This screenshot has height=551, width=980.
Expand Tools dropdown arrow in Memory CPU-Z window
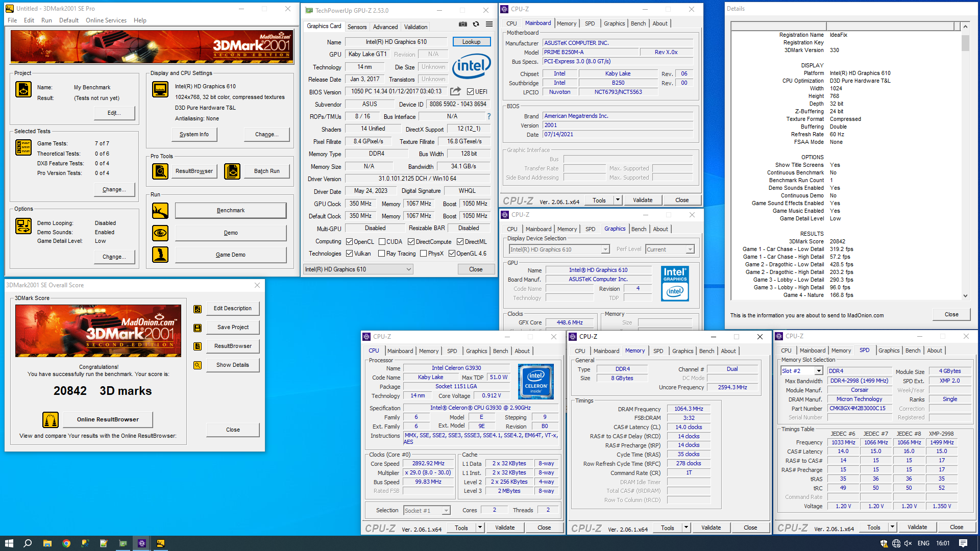[686, 528]
